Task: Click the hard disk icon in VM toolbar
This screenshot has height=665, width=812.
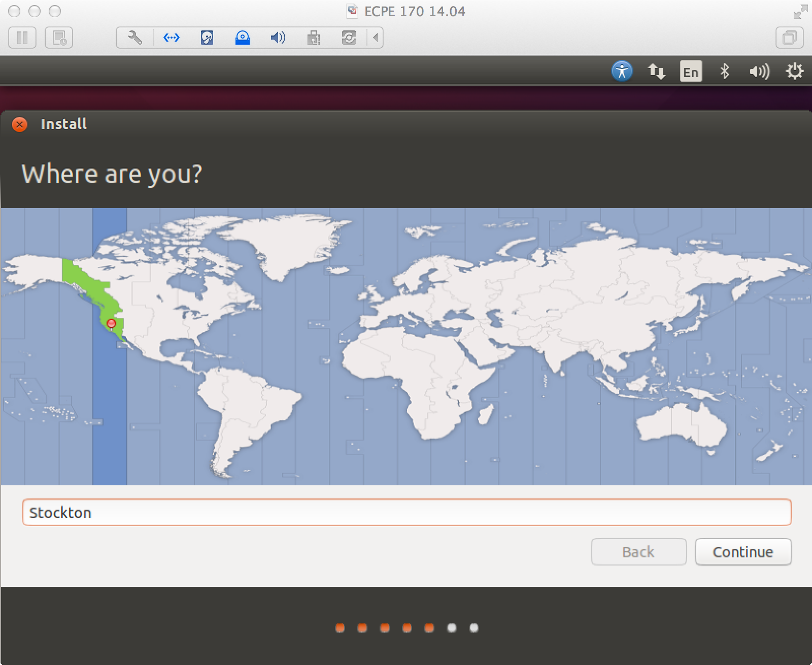Action: 207,37
